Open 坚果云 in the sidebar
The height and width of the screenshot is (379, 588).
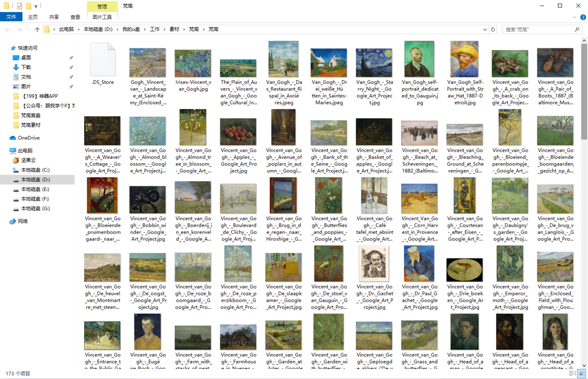[x=24, y=160]
